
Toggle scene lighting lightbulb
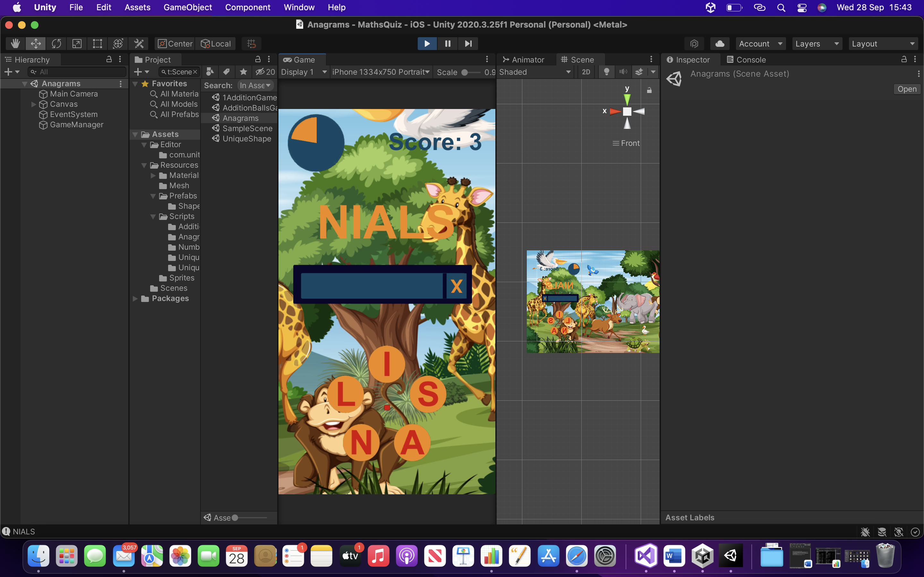tap(606, 72)
